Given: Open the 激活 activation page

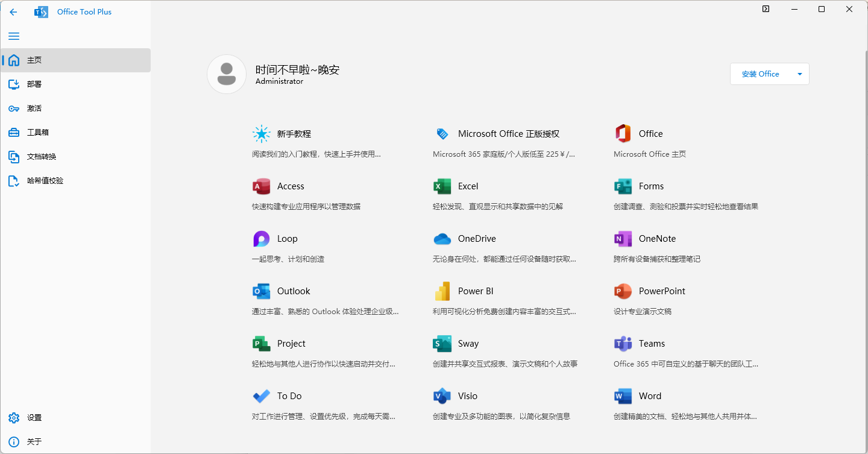Looking at the screenshot, I should 76,109.
